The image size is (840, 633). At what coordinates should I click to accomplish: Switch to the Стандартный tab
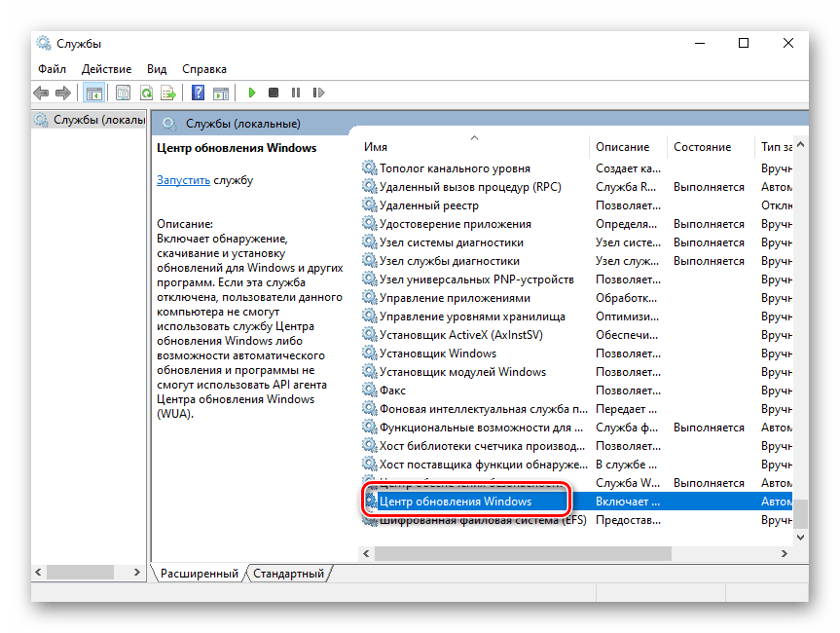[x=288, y=574]
